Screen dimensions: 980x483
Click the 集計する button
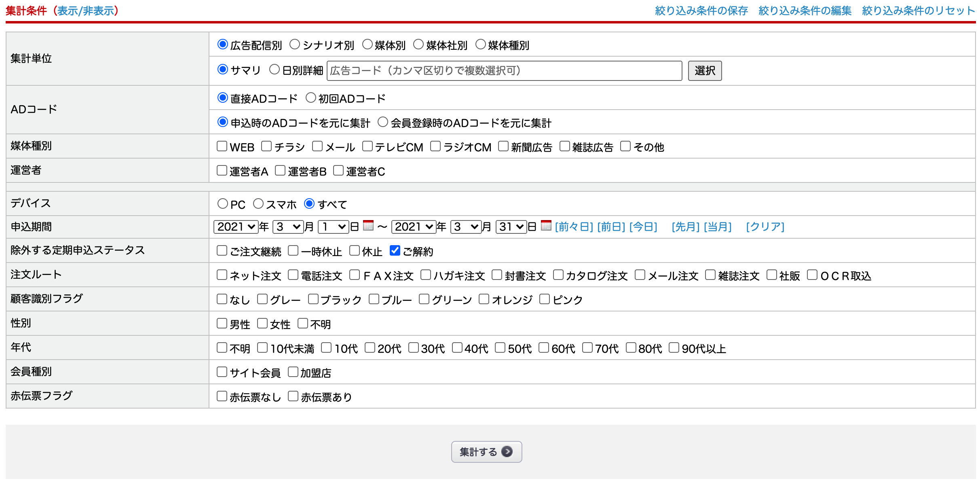(486, 451)
